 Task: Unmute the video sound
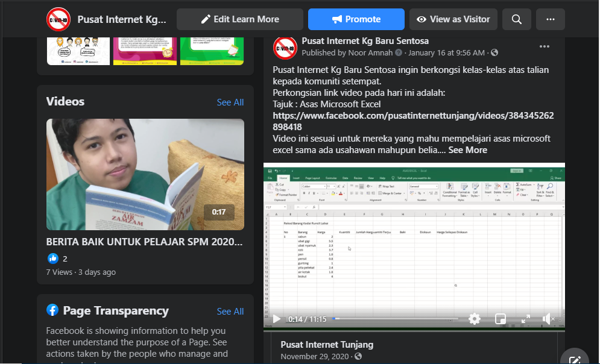point(548,319)
